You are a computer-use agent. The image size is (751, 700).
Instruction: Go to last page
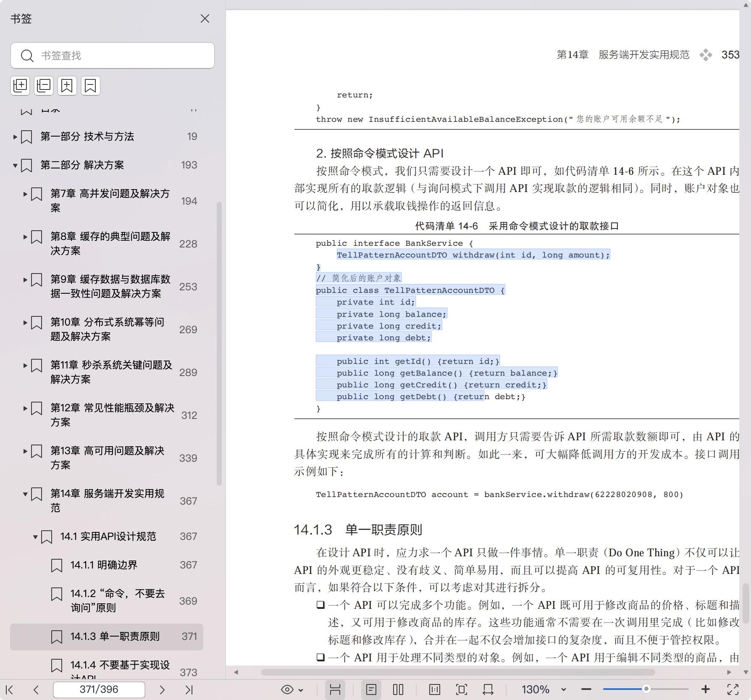pos(189,689)
